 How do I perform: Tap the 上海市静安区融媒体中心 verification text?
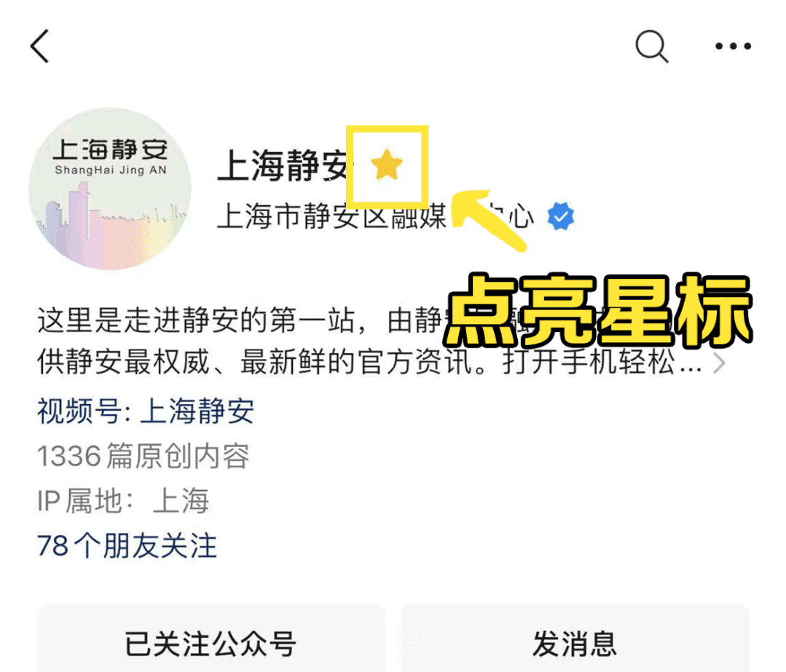click(375, 216)
